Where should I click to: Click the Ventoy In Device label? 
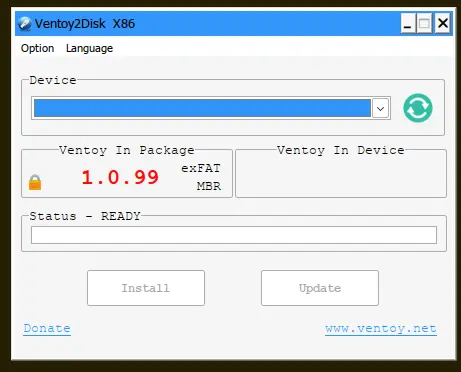pos(341,150)
